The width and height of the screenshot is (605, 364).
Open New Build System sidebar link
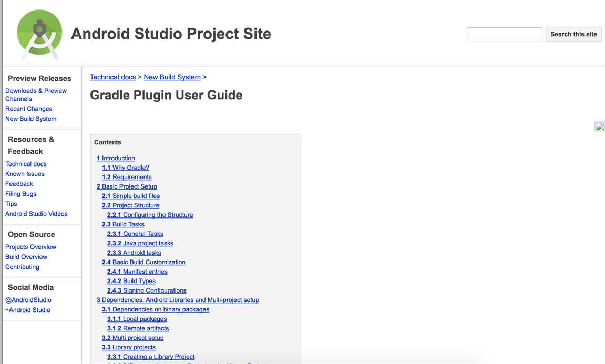31,119
